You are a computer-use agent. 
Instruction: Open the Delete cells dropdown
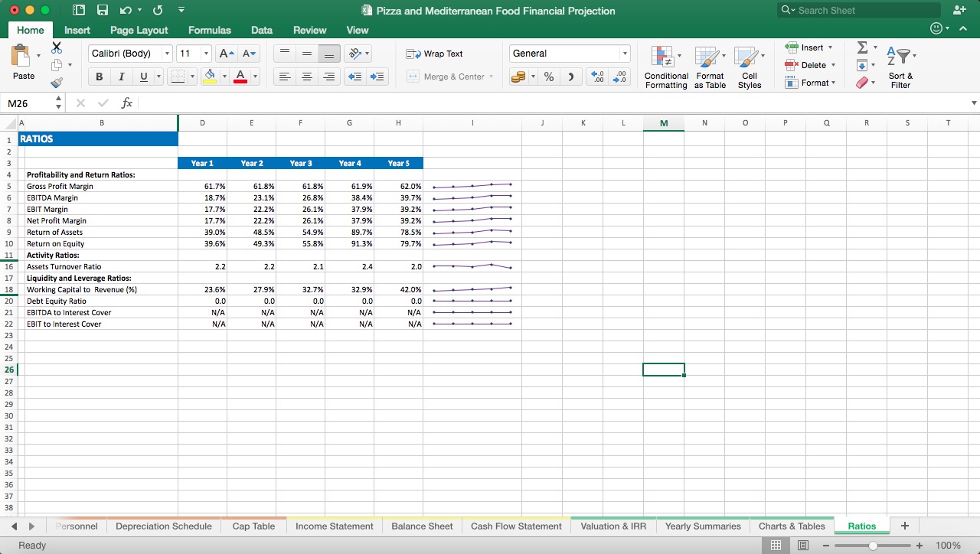click(810, 65)
